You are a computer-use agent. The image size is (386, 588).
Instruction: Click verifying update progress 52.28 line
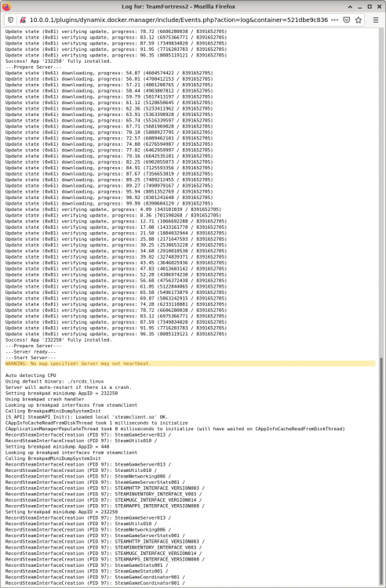116,274
